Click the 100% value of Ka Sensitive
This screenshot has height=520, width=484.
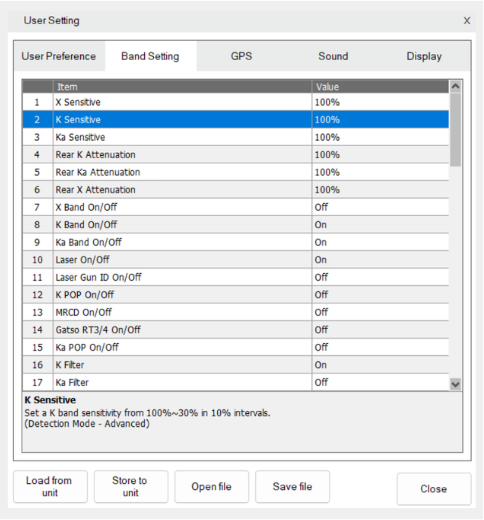pos(380,137)
